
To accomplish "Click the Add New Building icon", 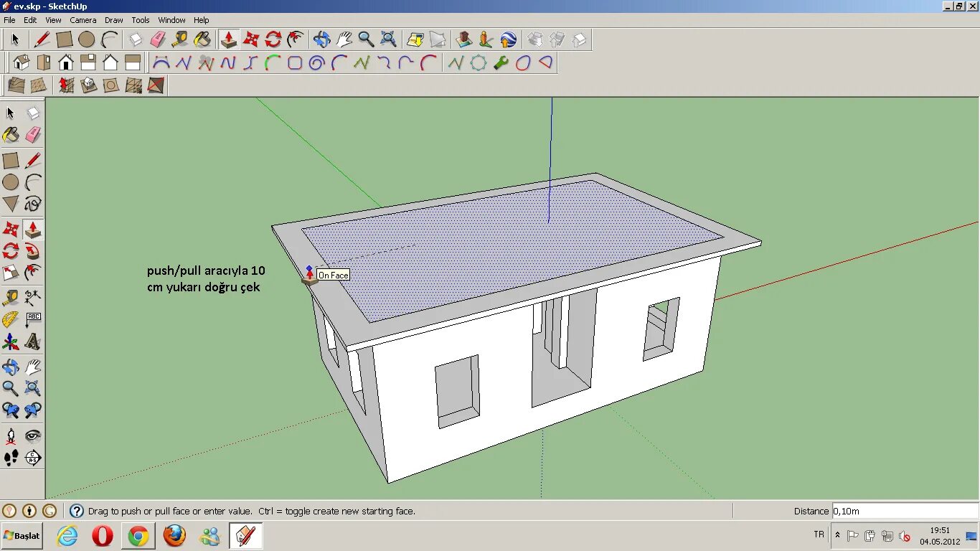I will (x=464, y=39).
